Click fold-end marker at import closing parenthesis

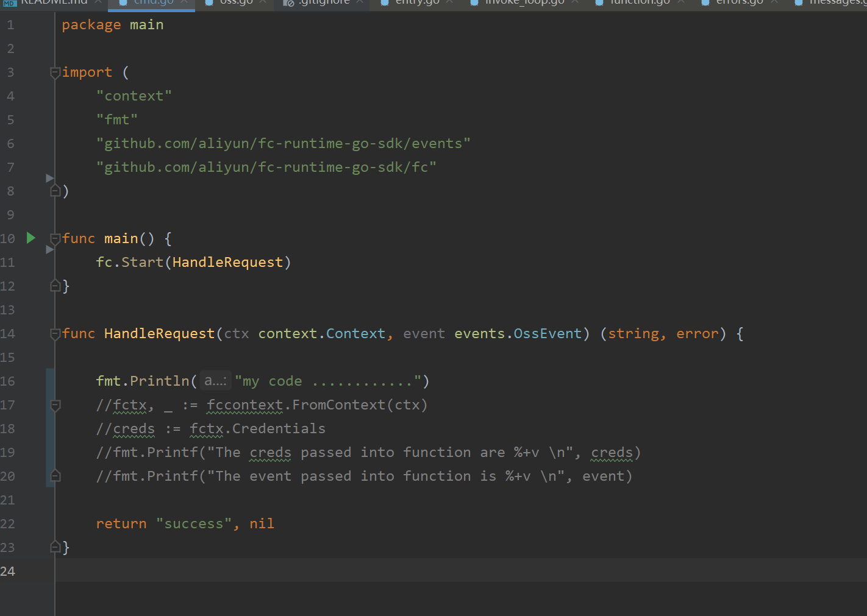click(x=55, y=191)
